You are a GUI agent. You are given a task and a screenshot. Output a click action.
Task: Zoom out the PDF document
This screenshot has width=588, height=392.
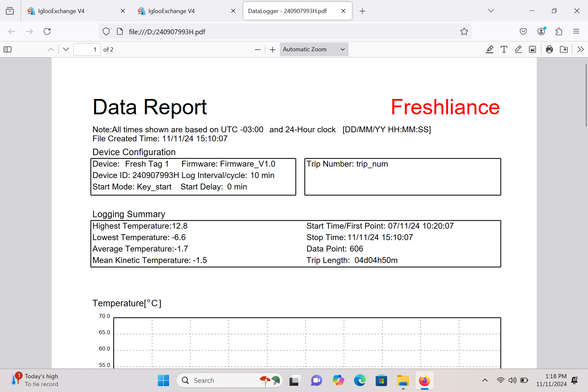pyautogui.click(x=258, y=49)
